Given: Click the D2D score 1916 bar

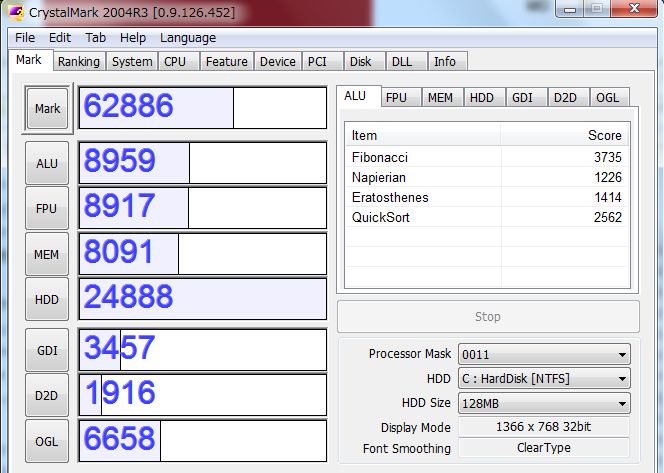Looking at the screenshot, I should coord(203,395).
